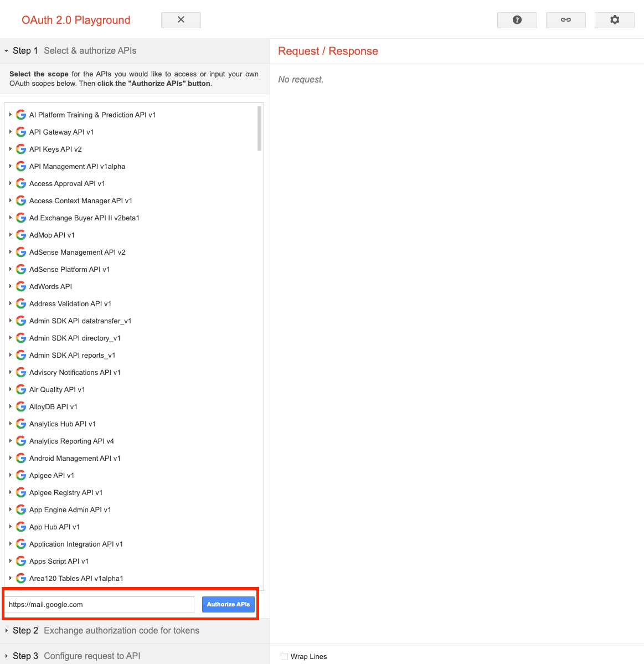The width and height of the screenshot is (644, 664).
Task: Select Admin SDK API reports_v1
Action: (x=72, y=356)
